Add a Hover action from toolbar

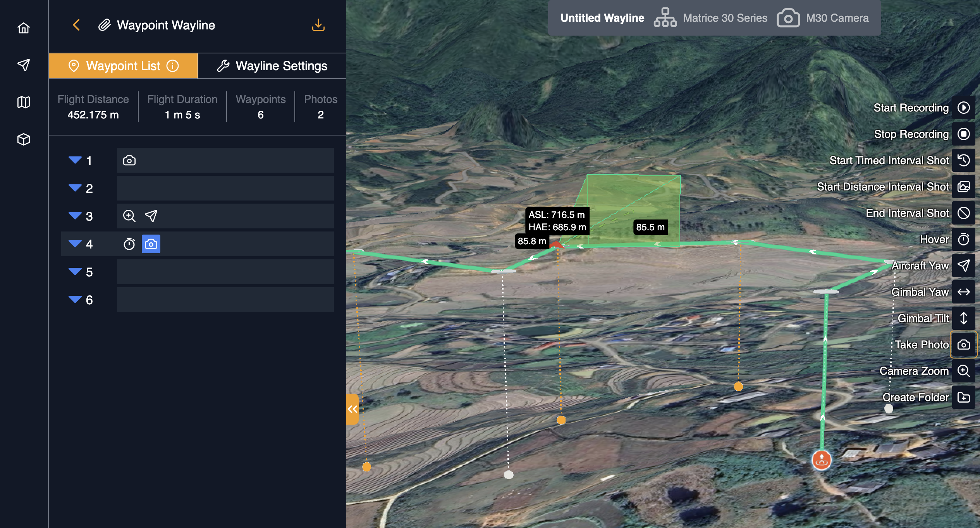[x=963, y=239]
